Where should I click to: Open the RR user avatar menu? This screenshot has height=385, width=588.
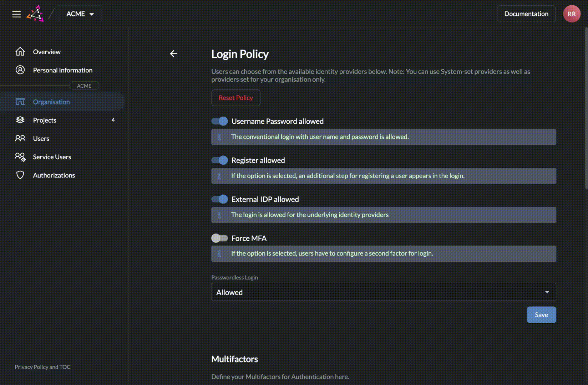point(572,14)
